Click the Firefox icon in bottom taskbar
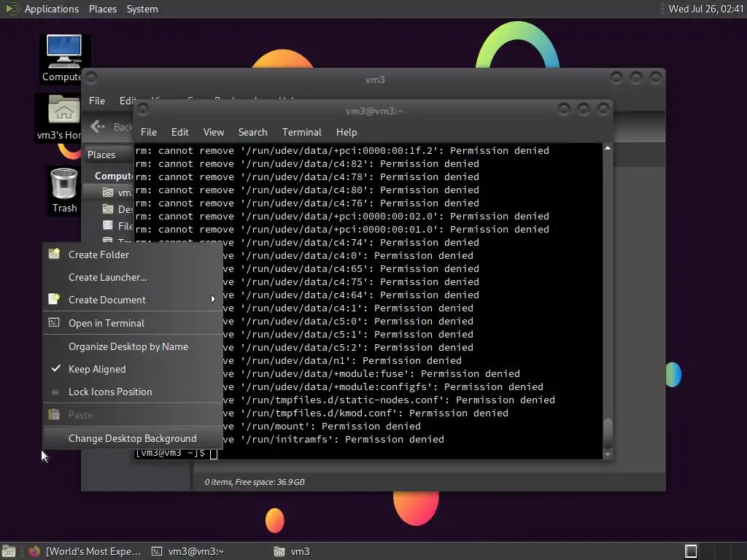 pyautogui.click(x=34, y=551)
